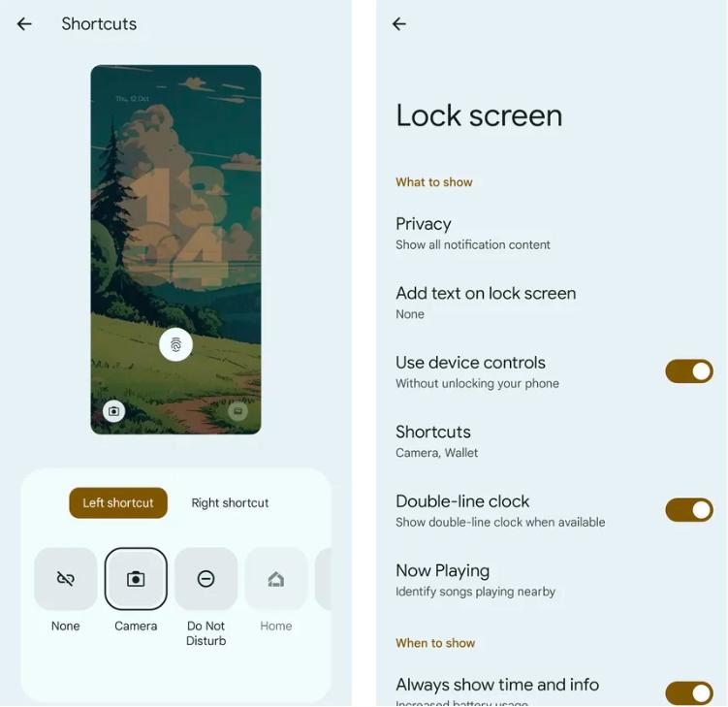Screen dimensions: 728x707
Task: Tap the camera icon in lock screen preview
Action: pos(113,411)
